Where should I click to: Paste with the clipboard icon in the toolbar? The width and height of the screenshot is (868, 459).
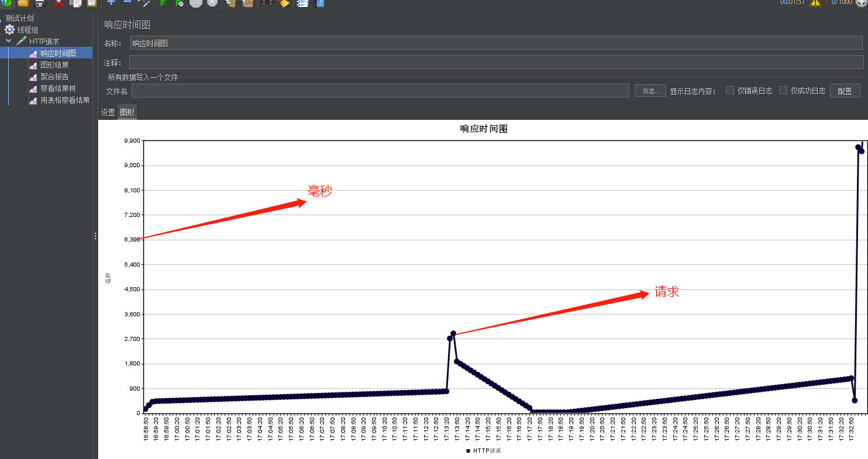point(92,3)
